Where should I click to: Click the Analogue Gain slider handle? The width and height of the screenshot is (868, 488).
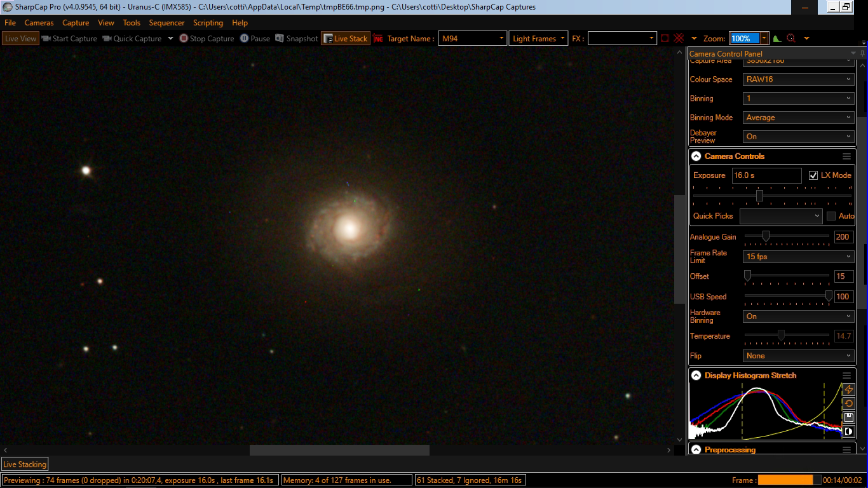766,237
